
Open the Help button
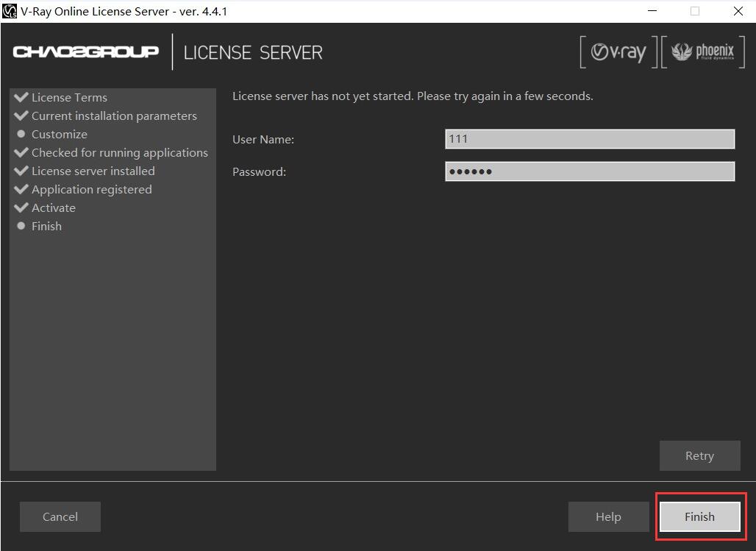608,516
